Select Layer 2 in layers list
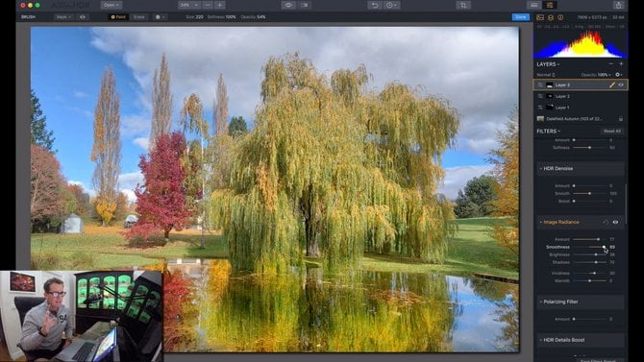Viewport: 644px width, 362px height. point(580,96)
